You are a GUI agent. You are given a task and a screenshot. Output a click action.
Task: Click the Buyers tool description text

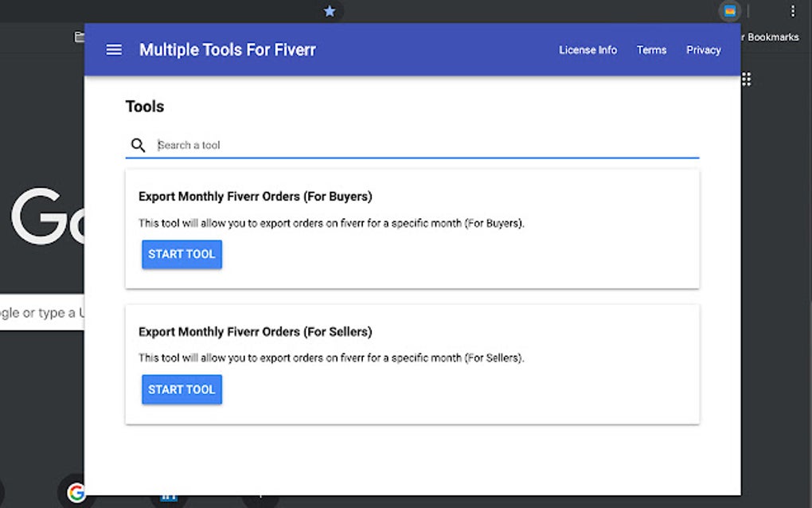331,223
